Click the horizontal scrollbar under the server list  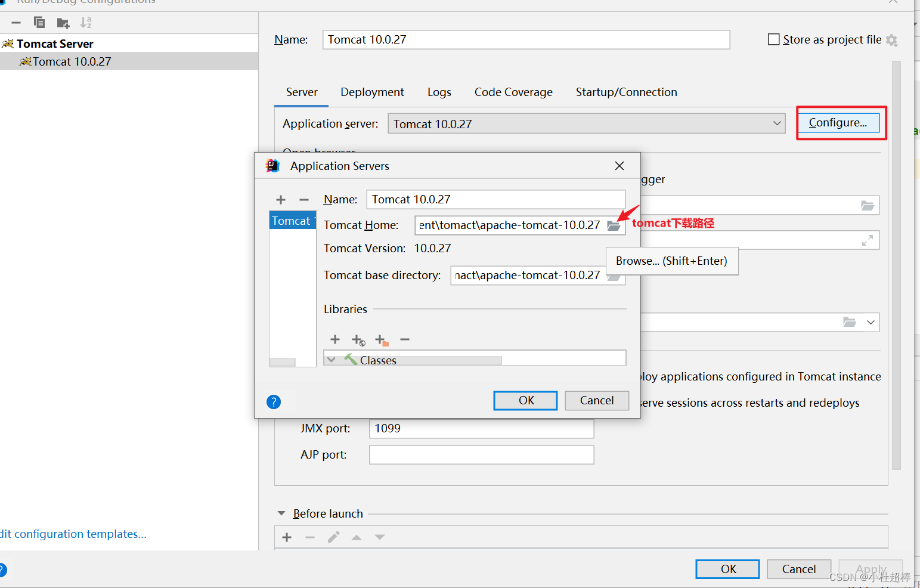point(282,362)
